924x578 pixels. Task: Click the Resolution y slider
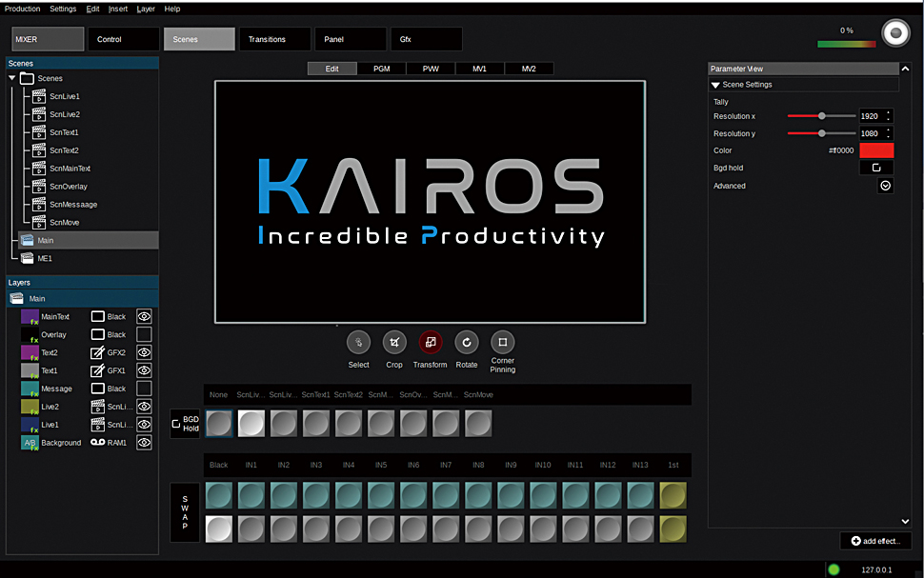[x=821, y=133]
